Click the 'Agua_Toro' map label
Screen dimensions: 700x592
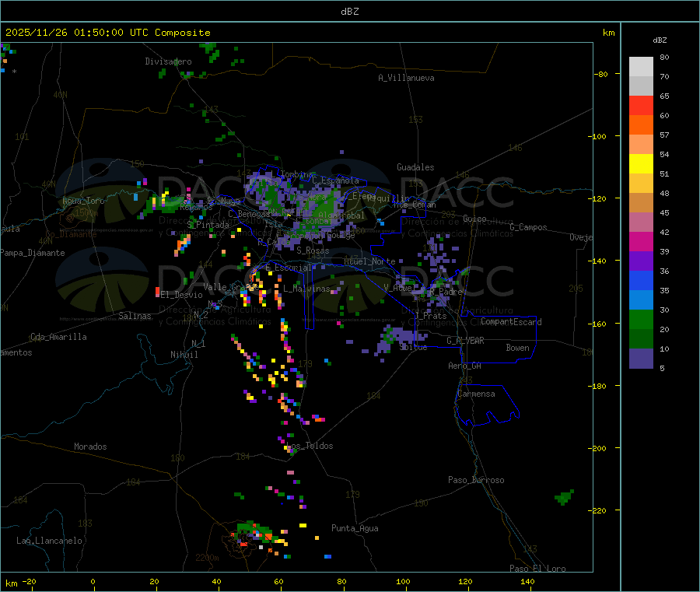click(83, 201)
